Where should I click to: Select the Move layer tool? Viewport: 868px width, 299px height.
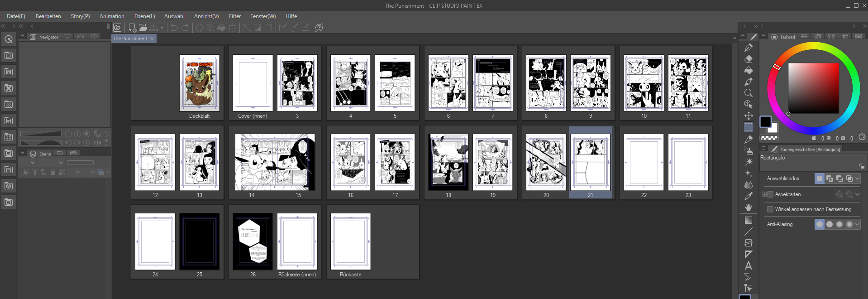pos(749,116)
